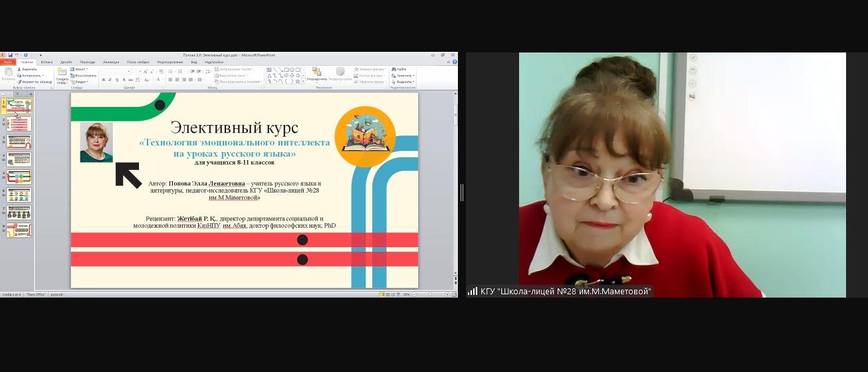Create a new slide with Создать слайд
Viewport: 868px width, 372px height.
tap(62, 75)
